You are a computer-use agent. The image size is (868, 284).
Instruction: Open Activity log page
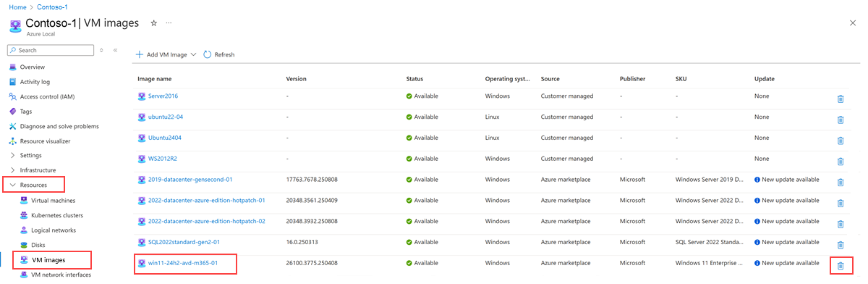click(35, 82)
